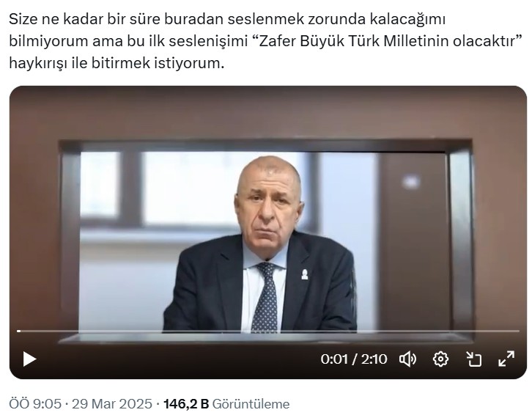Mute the video with the speaker icon
Image resolution: width=532 pixels, height=418 pixels.
coord(407,359)
